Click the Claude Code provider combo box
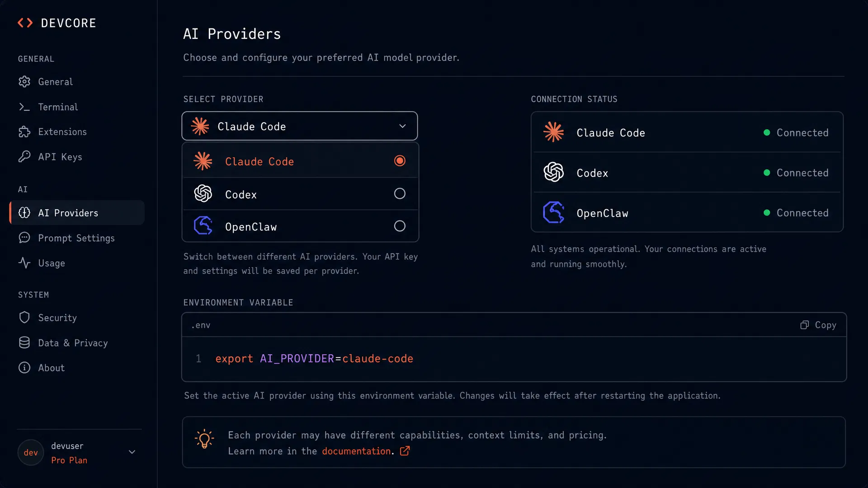Screen dimensions: 868x488 [x=300, y=126]
